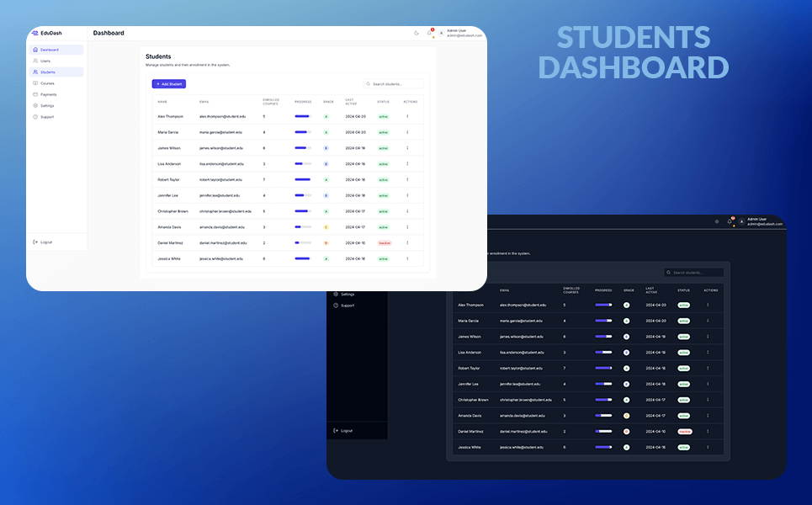Click Logout icon in the dark sidebar
The height and width of the screenshot is (505, 812).
point(336,430)
